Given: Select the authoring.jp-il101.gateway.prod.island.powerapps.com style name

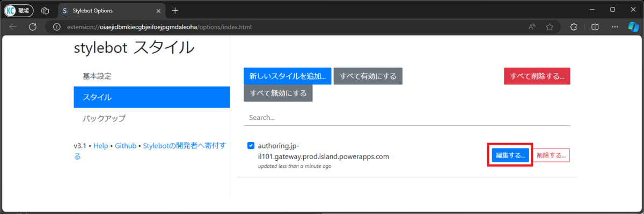Looking at the screenshot, I should tap(323, 151).
